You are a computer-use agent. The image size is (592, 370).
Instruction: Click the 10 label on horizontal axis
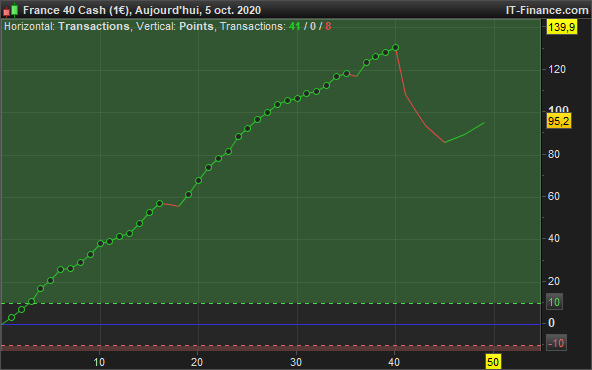coord(99,362)
